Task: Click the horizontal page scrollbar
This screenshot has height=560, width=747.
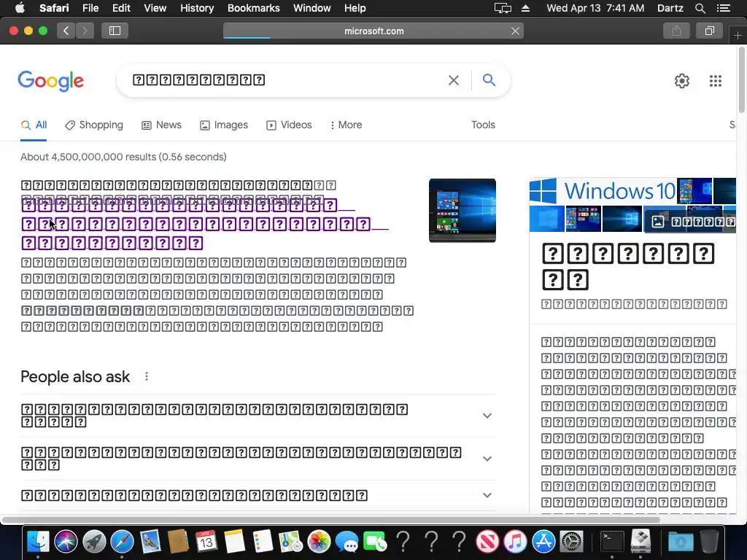Action: point(331,519)
